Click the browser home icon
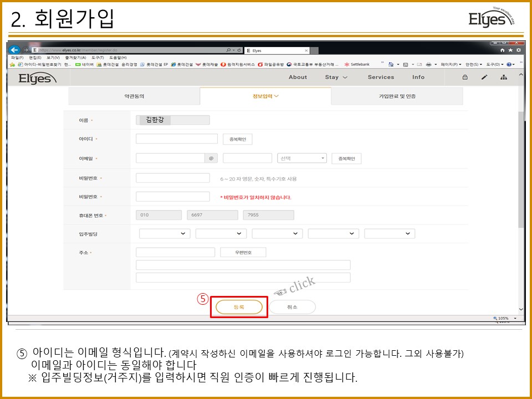This screenshot has width=532, height=399. [503, 50]
